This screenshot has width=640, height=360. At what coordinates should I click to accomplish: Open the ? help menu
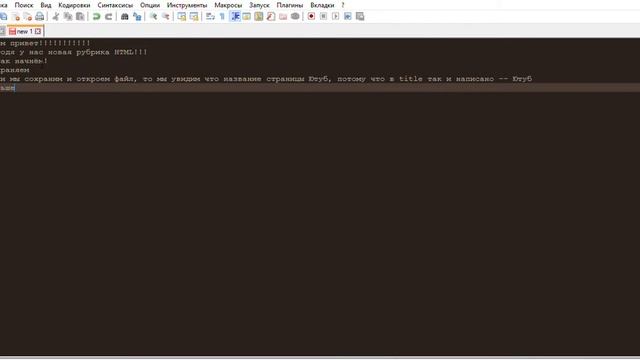pyautogui.click(x=343, y=5)
